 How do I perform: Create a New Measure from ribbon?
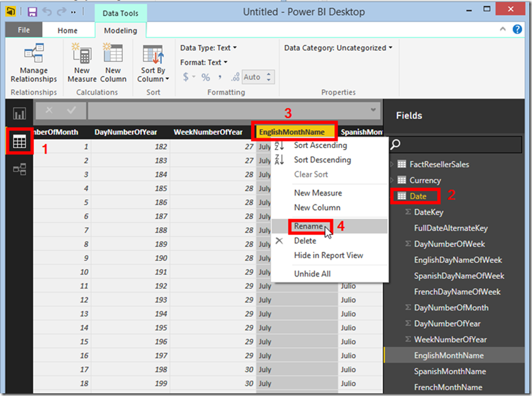81,63
